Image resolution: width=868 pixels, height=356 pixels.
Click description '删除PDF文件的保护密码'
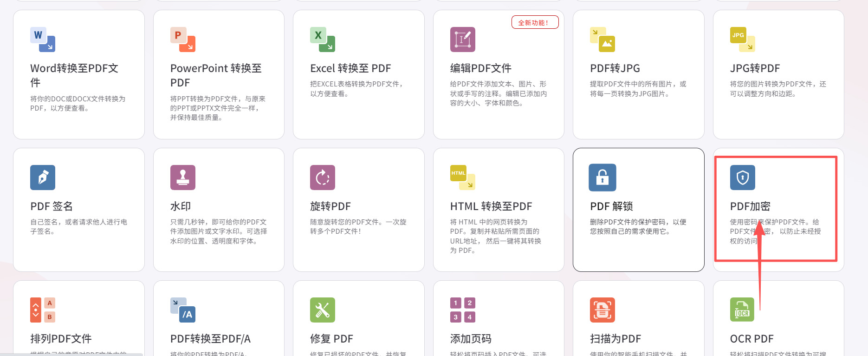click(x=638, y=227)
